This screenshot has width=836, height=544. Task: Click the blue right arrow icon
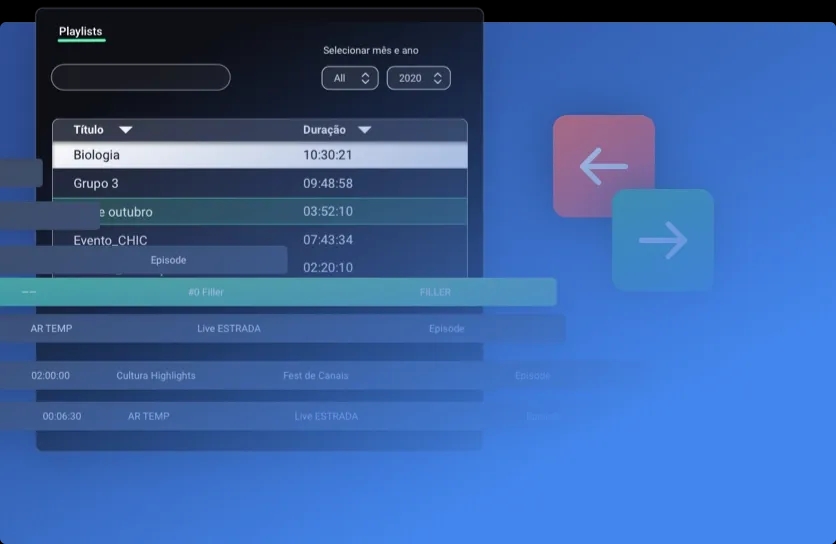(663, 240)
